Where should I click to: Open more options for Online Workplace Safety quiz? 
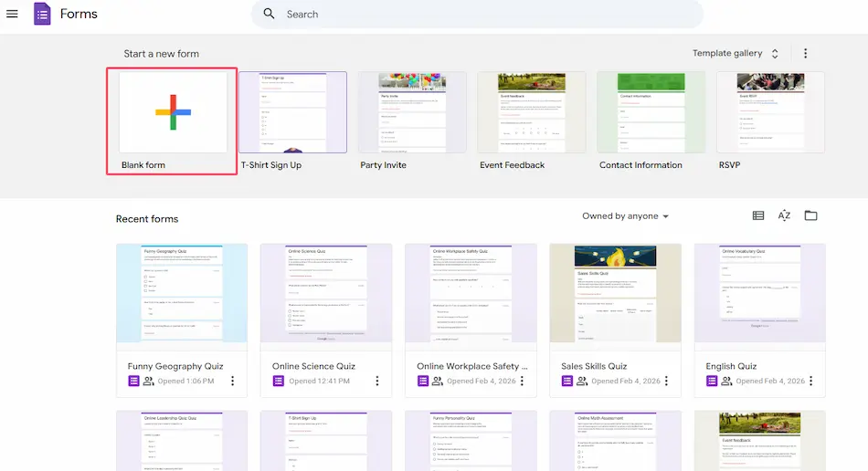[522, 382]
